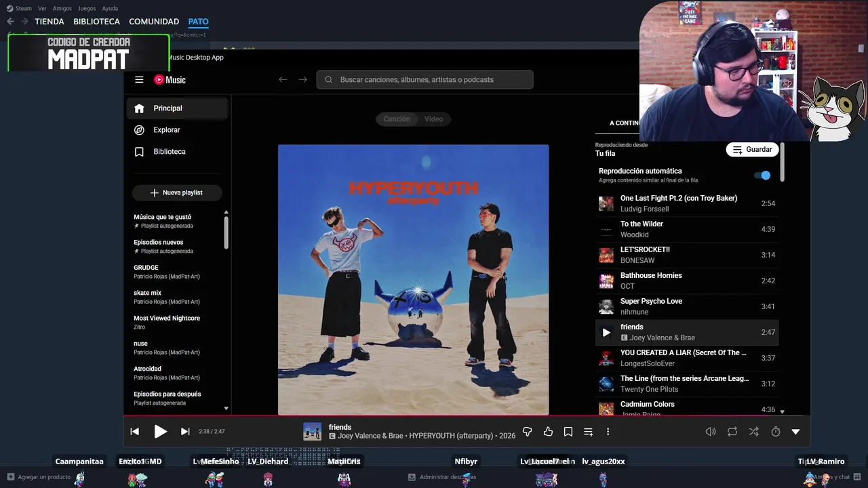The height and width of the screenshot is (488, 868).
Task: Click the search magnifier icon
Action: tap(328, 79)
